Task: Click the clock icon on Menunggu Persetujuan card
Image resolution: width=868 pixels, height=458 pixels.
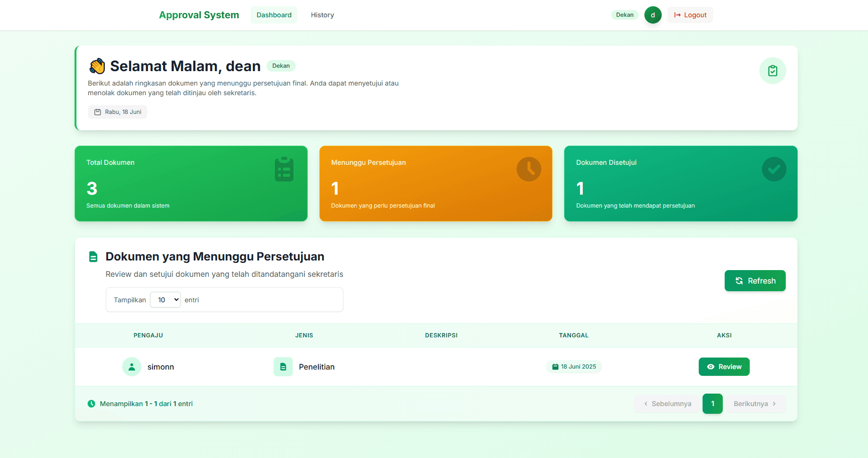Action: [x=528, y=169]
